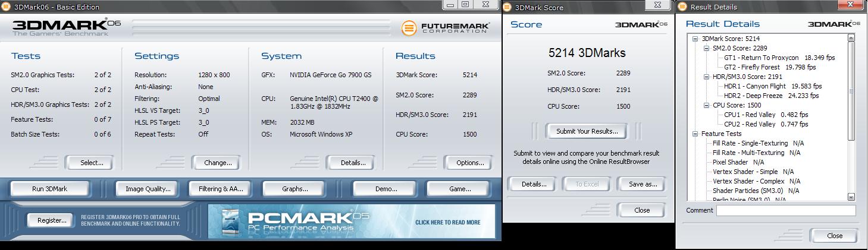Viewport: 868px width, 250px height.
Task: Click Save as in Score window
Action: (x=643, y=184)
